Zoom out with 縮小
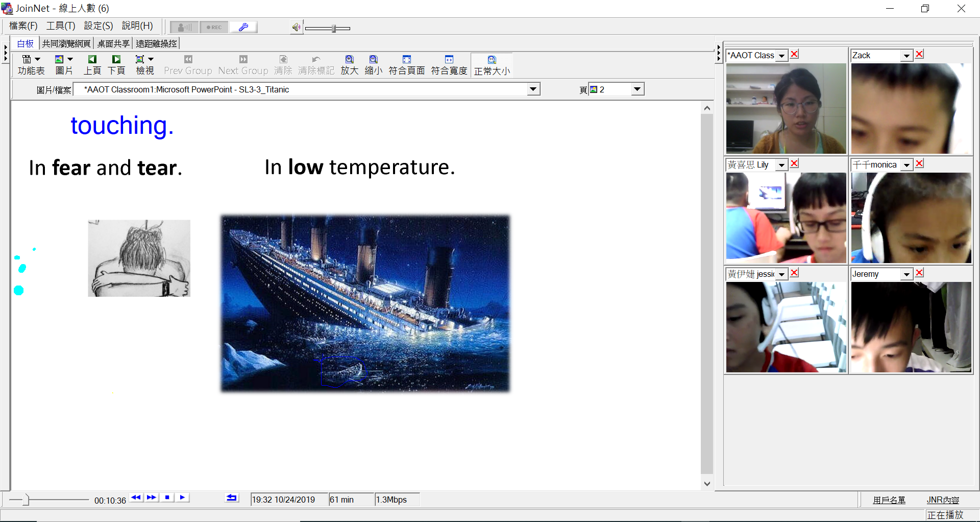This screenshot has height=522, width=980. coord(374,65)
